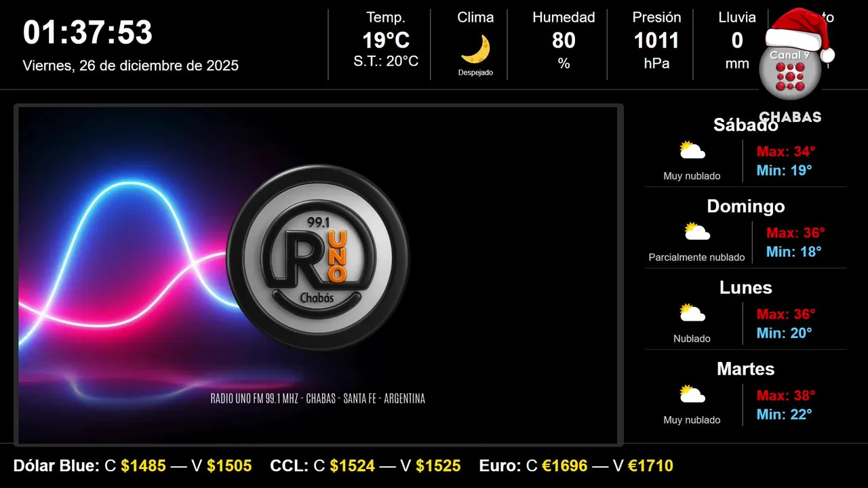The width and height of the screenshot is (868, 488).
Task: Click Dólar Blue buy price $1485
Action: [143, 466]
